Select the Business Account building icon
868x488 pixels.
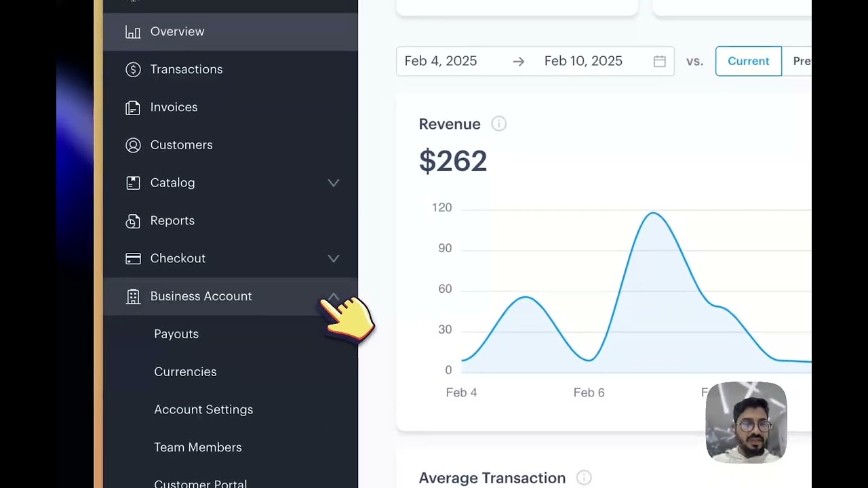tap(133, 296)
